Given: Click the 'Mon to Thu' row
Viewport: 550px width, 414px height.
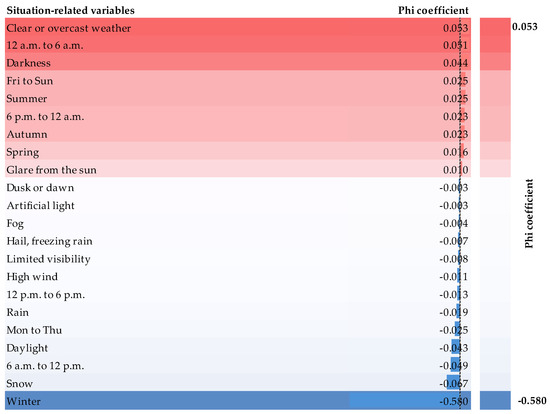Looking at the screenshot, I should point(238,330).
